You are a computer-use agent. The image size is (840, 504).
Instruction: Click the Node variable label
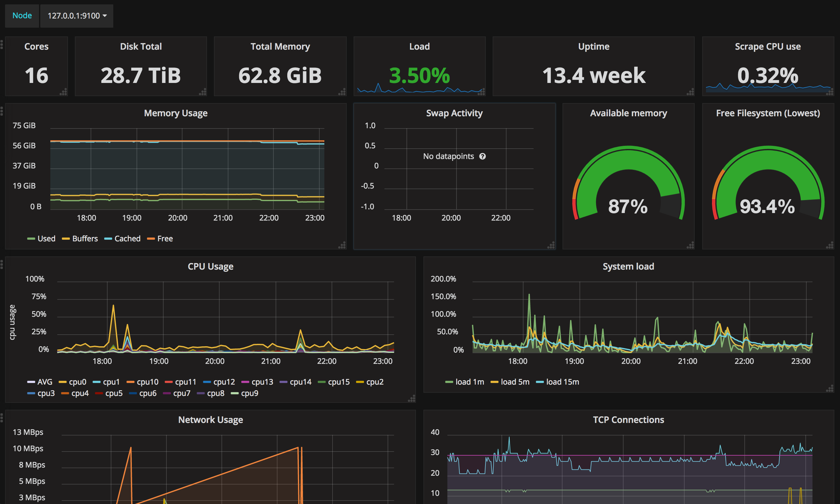(x=22, y=16)
